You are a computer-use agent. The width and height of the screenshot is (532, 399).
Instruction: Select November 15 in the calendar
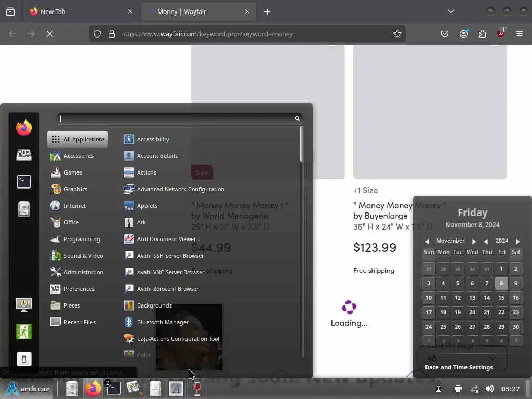click(501, 298)
